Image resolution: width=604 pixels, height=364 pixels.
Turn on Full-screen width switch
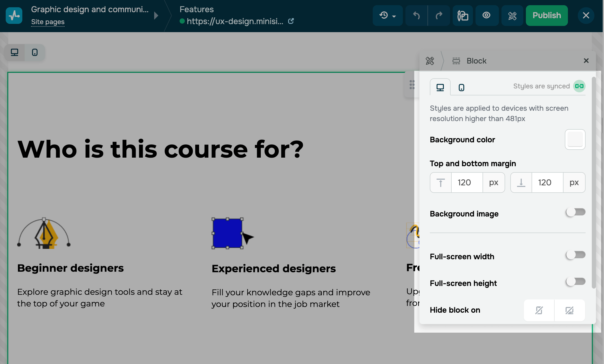click(x=575, y=255)
